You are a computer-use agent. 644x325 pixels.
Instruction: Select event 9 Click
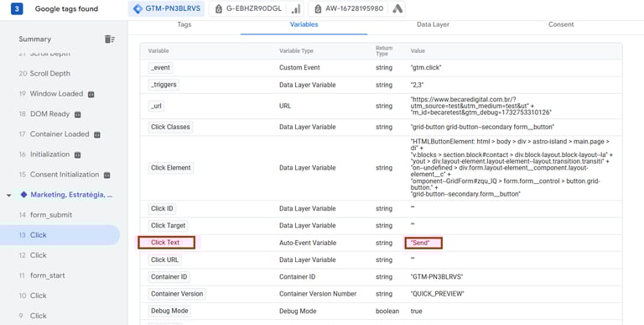click(33, 316)
